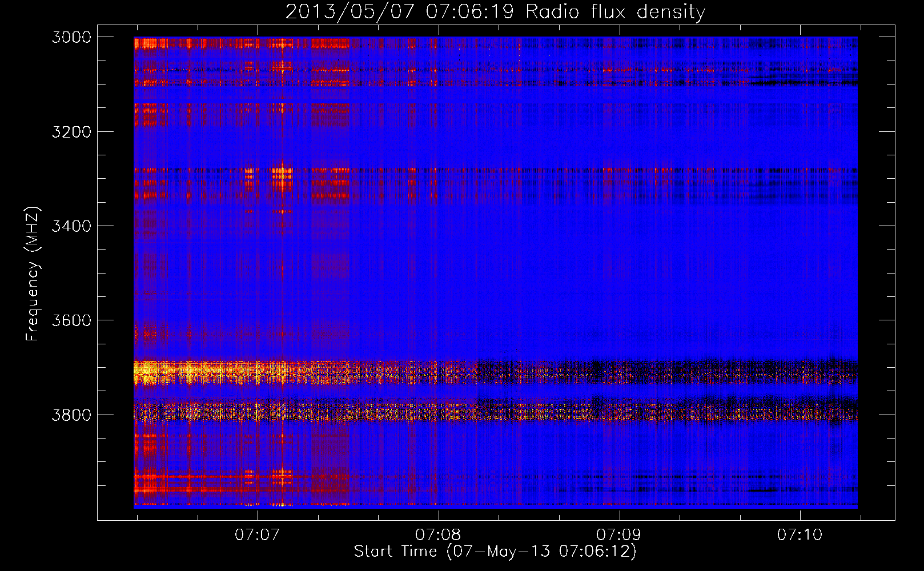This screenshot has width=924, height=571.
Task: Click the '07:09' time axis label
Action: [x=618, y=534]
